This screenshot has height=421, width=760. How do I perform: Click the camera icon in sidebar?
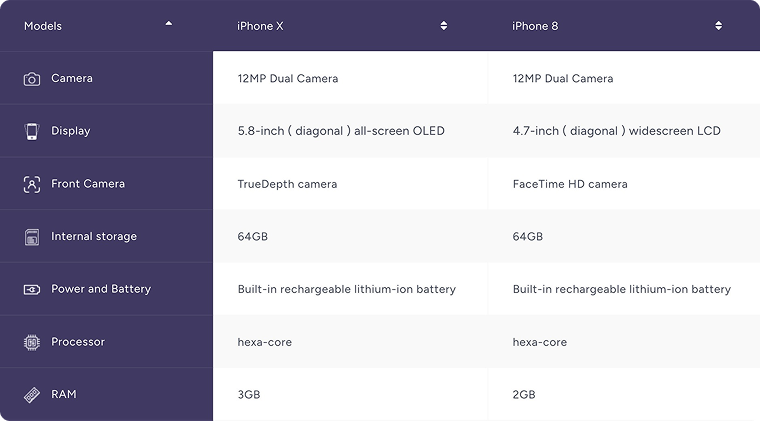coord(32,79)
